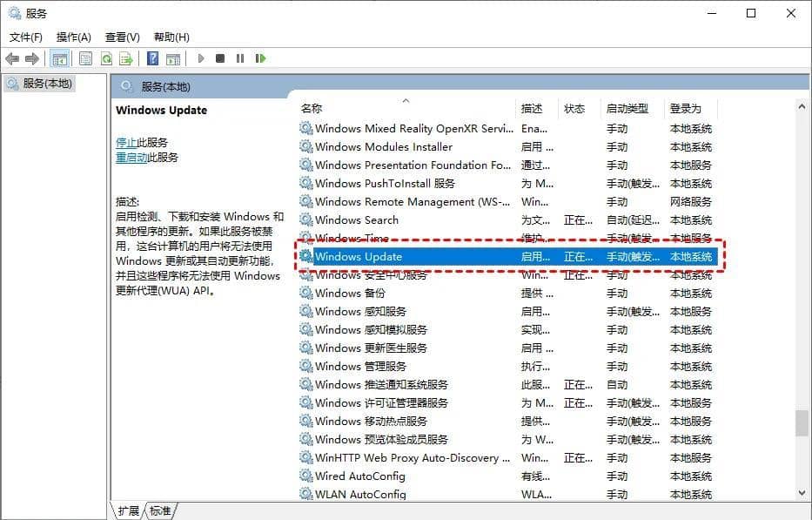
Task: Open the 操作(A) menu
Action: tap(74, 37)
